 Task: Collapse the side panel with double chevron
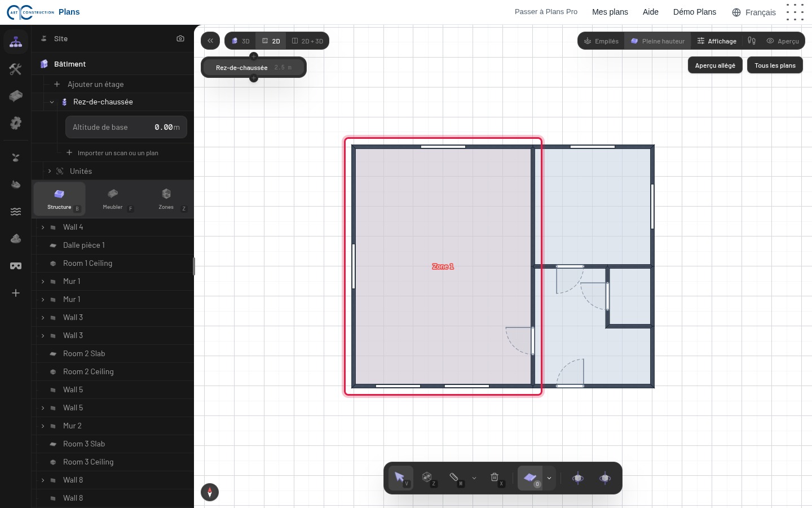(210, 41)
